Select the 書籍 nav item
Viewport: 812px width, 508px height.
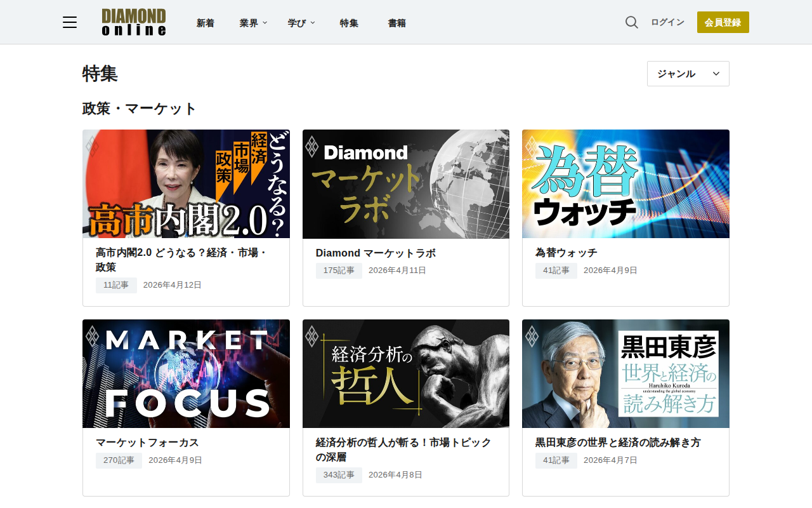coord(397,23)
